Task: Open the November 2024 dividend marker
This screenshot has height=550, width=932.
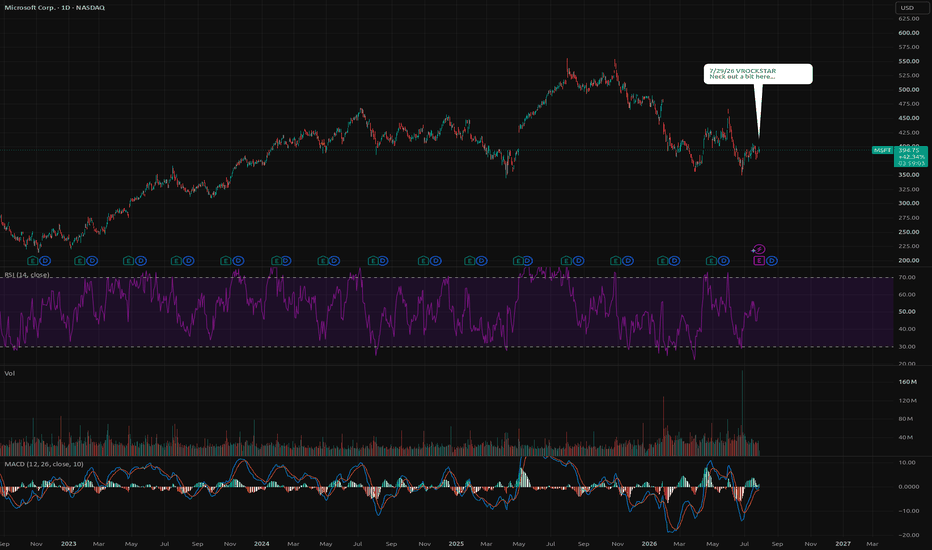Action: coord(436,260)
